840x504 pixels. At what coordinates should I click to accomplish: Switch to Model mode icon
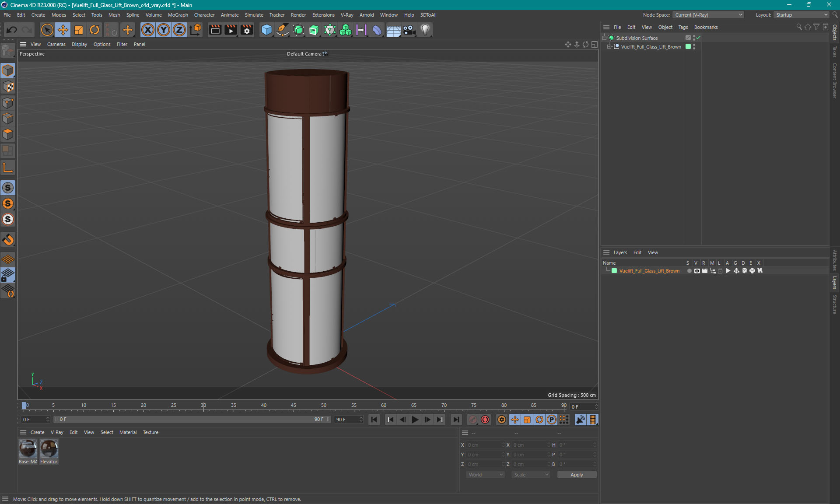click(x=8, y=70)
